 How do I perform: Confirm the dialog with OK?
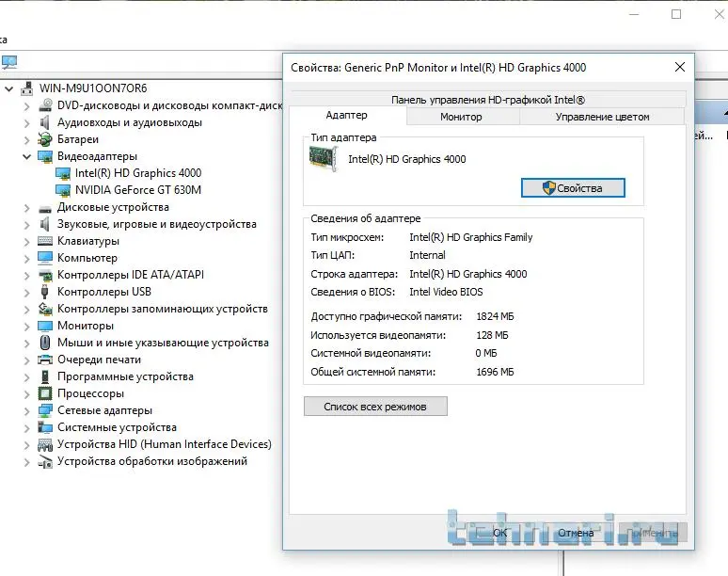point(499,533)
